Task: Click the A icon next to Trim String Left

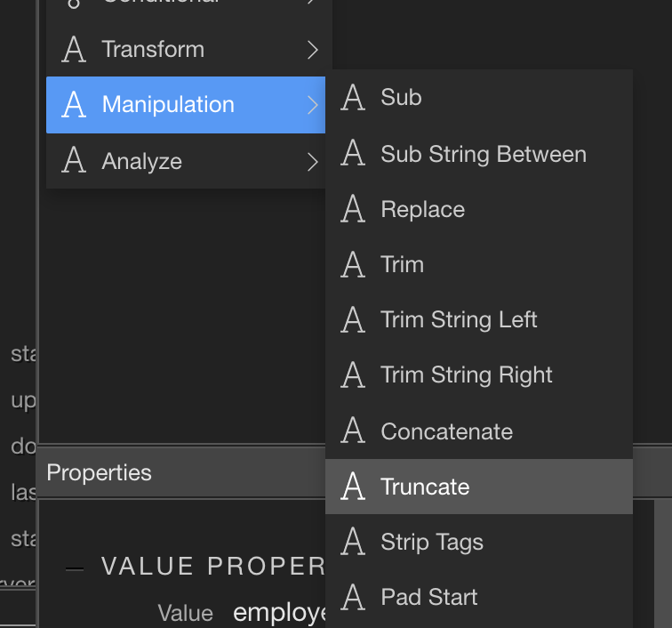Action: (x=353, y=319)
